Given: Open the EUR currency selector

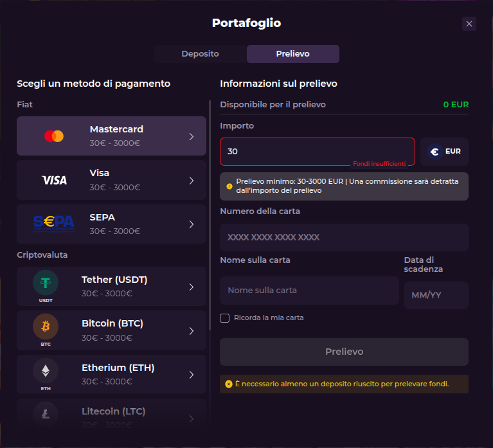Looking at the screenshot, I should (445, 152).
